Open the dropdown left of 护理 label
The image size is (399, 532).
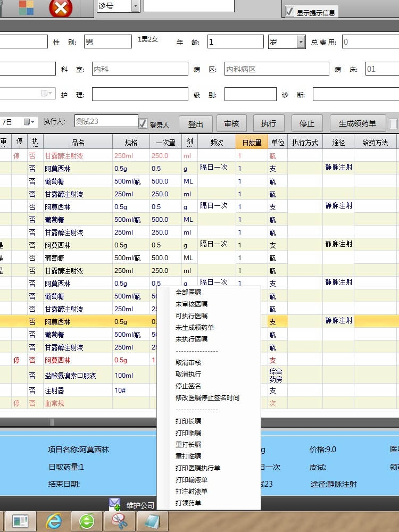click(47, 93)
